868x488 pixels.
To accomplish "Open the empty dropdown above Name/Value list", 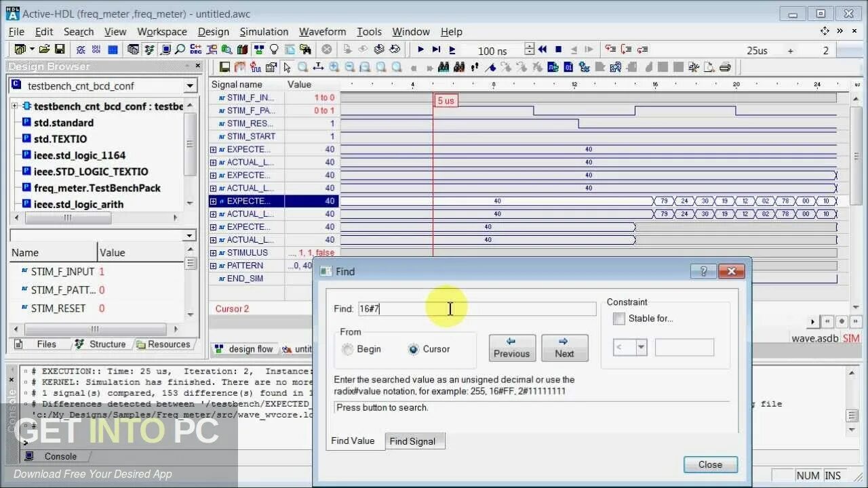I will (x=190, y=236).
